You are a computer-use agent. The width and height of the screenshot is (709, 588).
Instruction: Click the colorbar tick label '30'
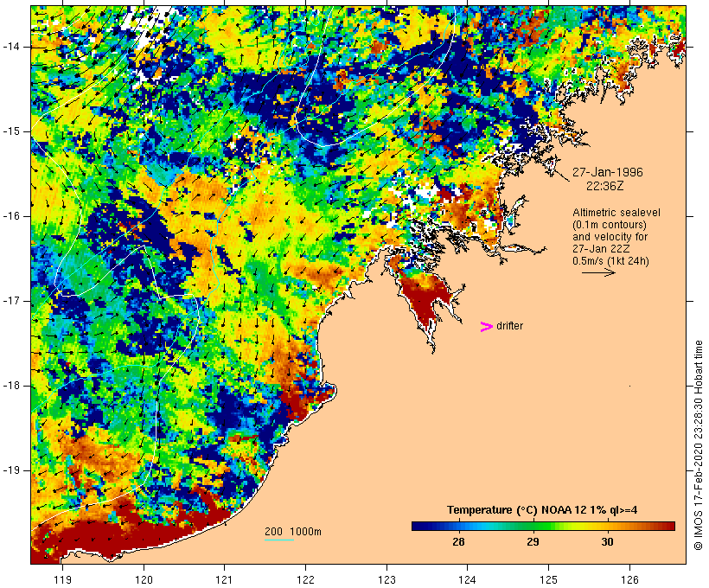pyautogui.click(x=607, y=542)
